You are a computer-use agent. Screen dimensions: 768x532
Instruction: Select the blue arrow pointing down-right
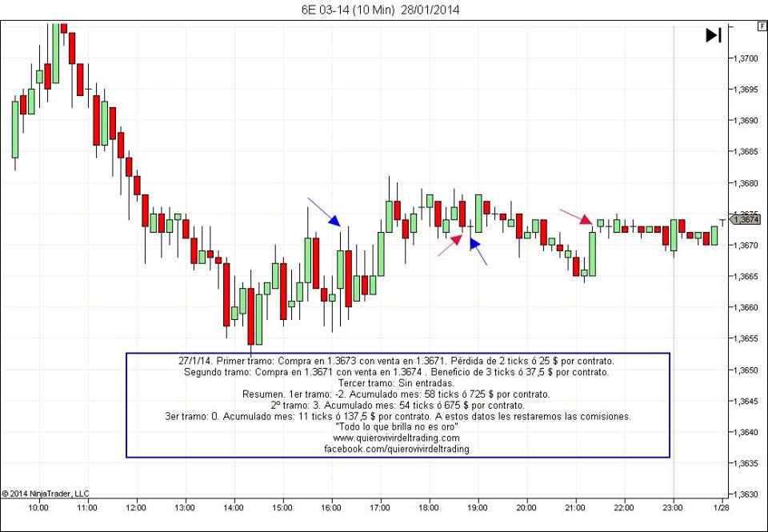(325, 211)
